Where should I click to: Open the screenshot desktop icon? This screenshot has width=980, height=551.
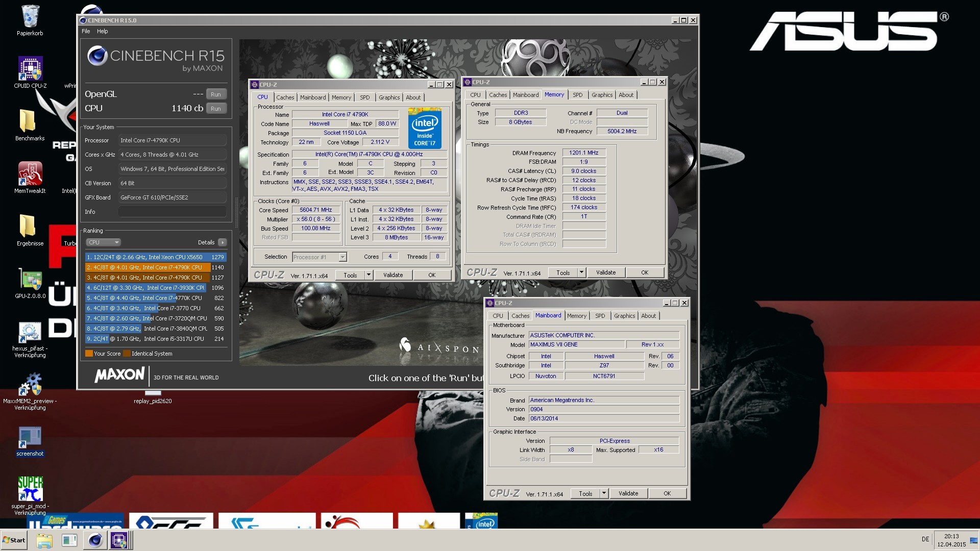(30, 441)
